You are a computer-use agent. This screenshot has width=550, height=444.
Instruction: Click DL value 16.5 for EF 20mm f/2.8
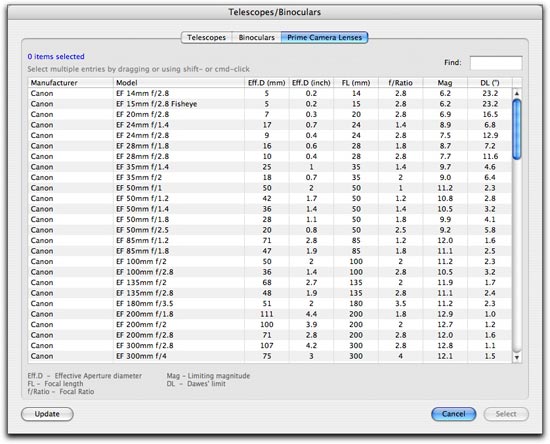click(x=490, y=114)
